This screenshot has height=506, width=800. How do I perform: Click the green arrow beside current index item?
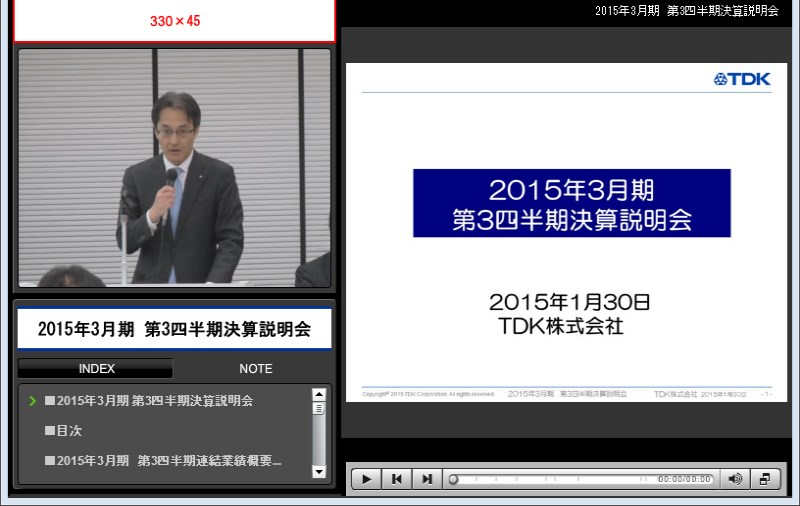[33, 401]
